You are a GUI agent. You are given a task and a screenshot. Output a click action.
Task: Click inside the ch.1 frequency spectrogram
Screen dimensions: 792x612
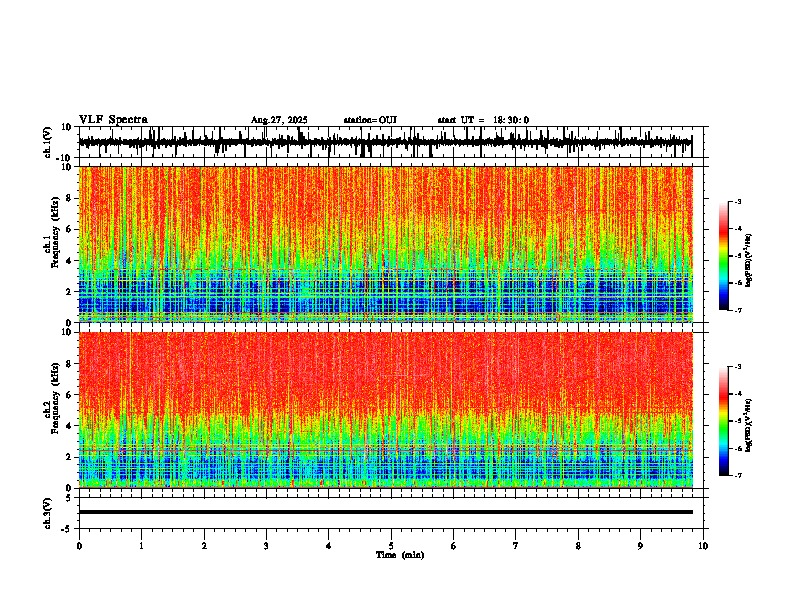[x=386, y=244]
